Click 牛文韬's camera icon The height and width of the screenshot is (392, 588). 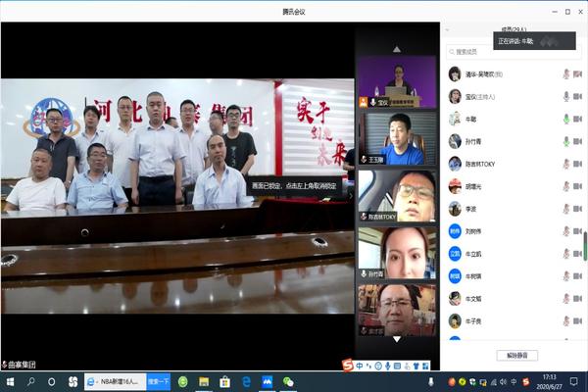pyautogui.click(x=577, y=299)
